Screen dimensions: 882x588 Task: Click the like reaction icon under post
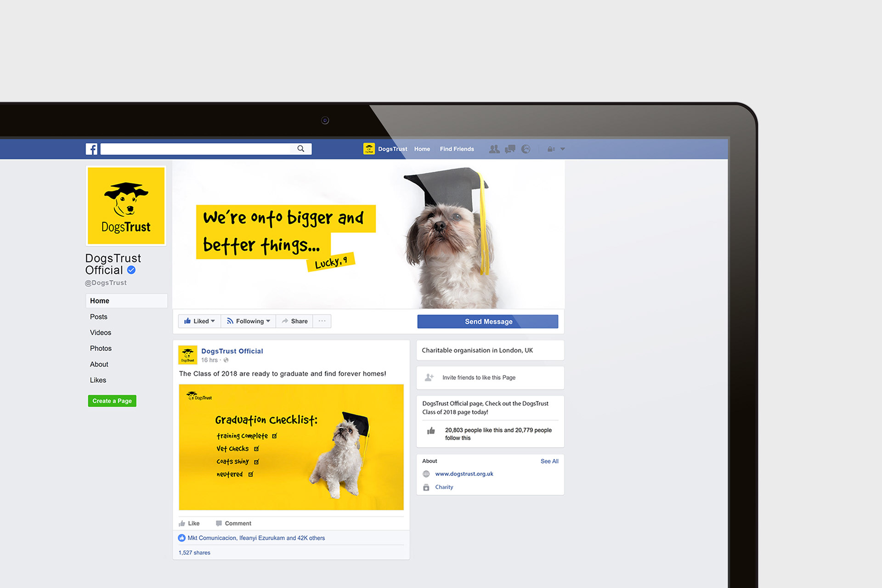click(x=182, y=538)
